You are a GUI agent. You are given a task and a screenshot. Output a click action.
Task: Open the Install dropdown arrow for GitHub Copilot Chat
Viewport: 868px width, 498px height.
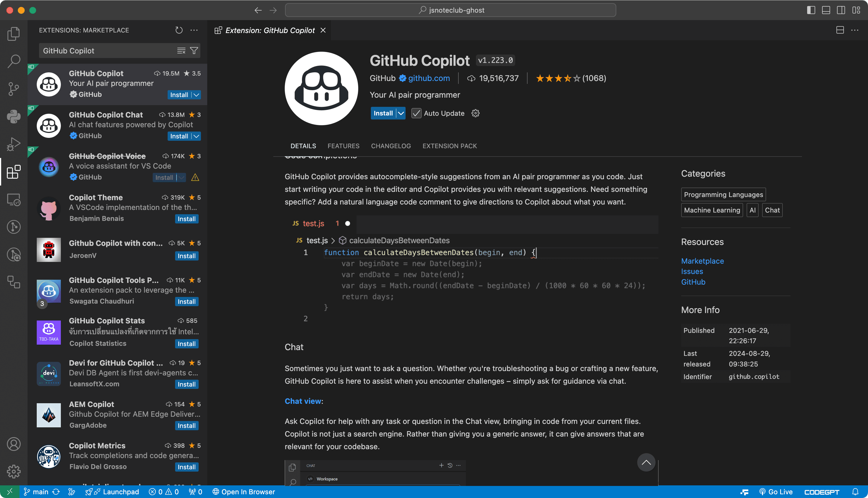coord(196,136)
